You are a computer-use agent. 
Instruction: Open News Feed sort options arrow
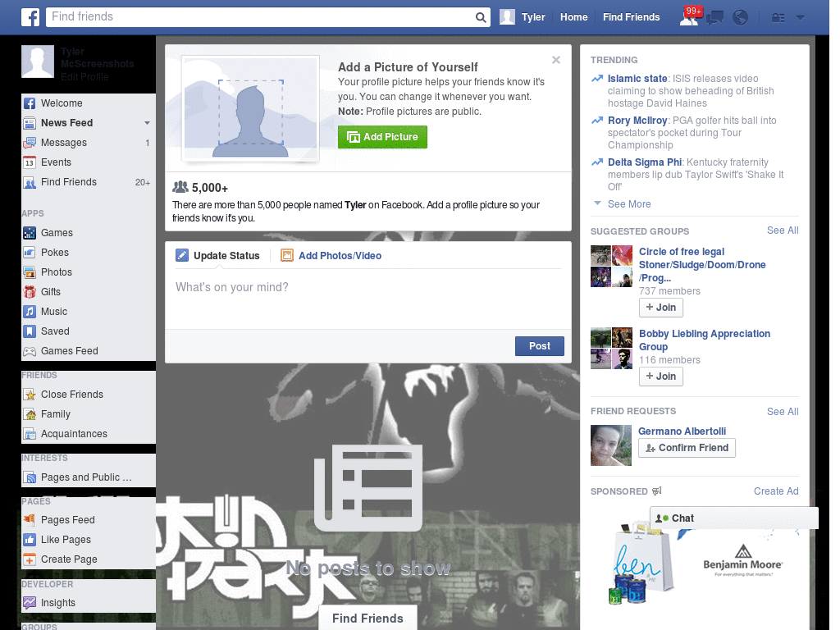click(147, 123)
